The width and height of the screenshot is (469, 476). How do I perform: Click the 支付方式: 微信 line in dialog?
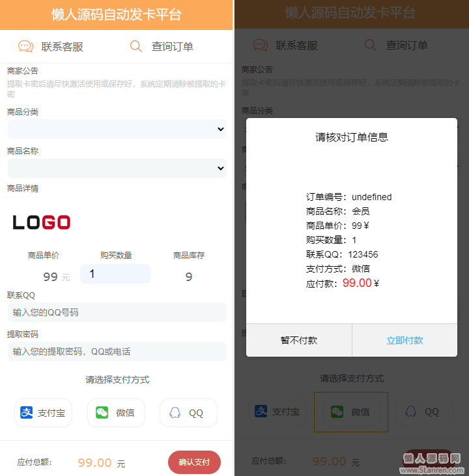(x=337, y=269)
